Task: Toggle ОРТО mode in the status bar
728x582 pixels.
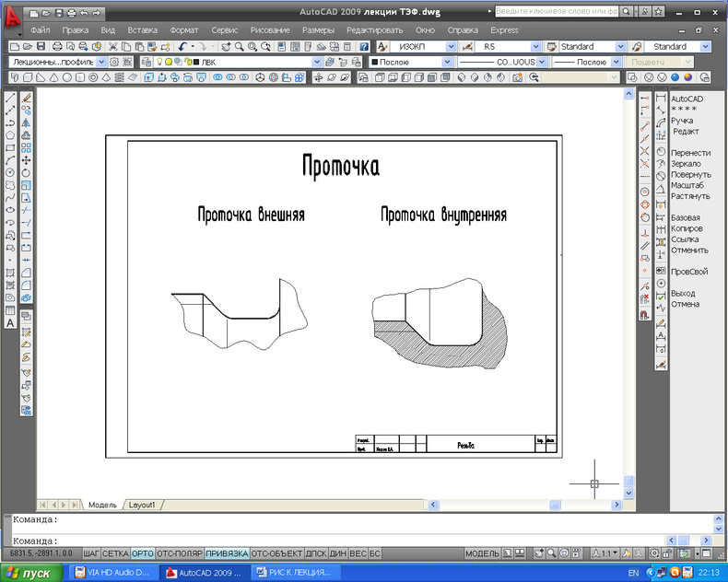Action: click(143, 553)
